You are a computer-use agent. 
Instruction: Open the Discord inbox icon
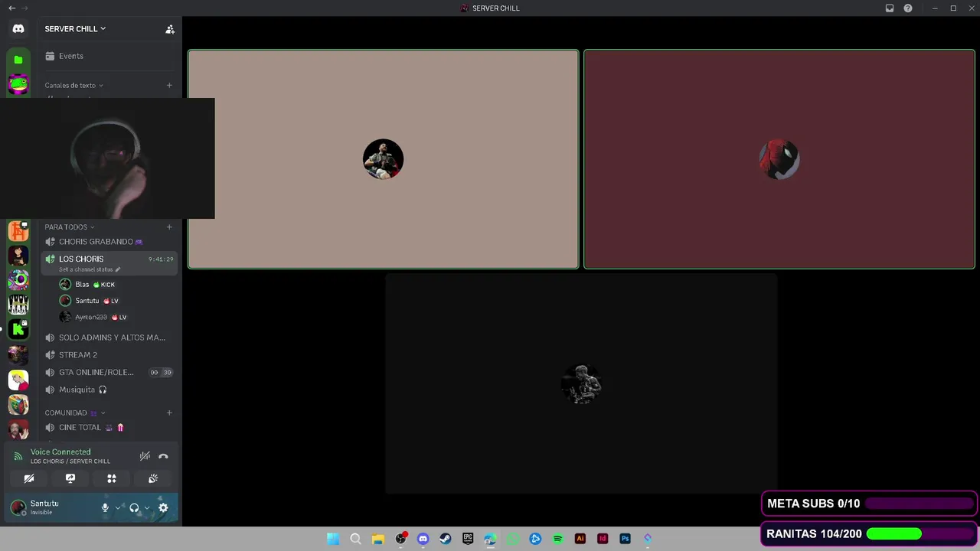point(890,8)
